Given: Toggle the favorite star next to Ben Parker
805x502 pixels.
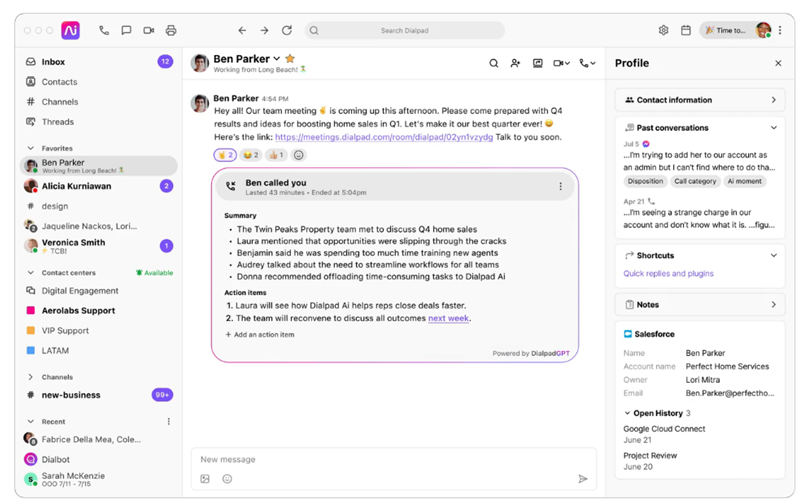Looking at the screenshot, I should point(290,59).
